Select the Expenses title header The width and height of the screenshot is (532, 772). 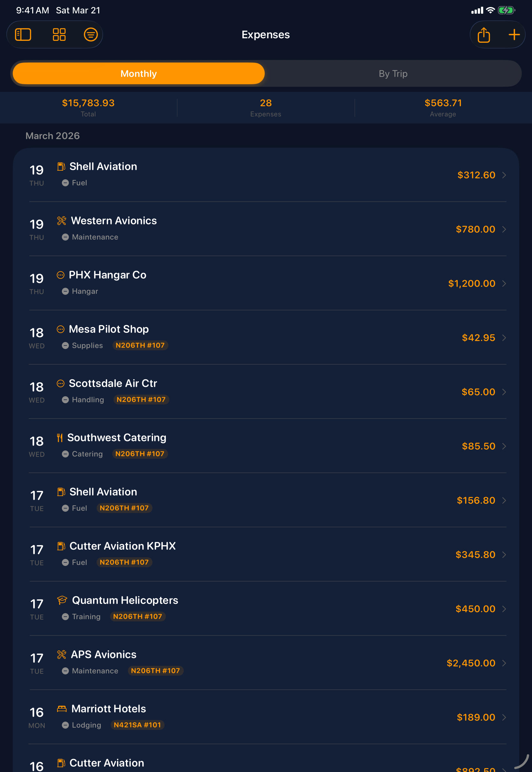tap(265, 34)
